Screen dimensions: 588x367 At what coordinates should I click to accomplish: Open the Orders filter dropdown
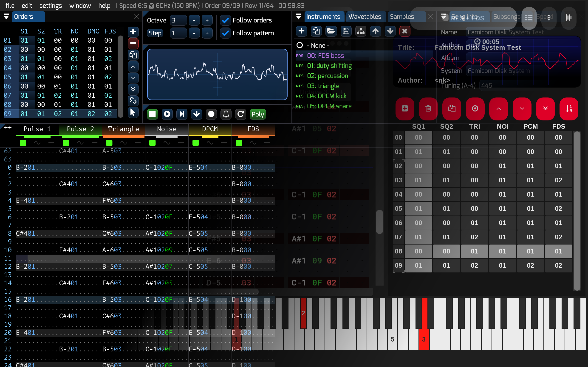point(6,17)
